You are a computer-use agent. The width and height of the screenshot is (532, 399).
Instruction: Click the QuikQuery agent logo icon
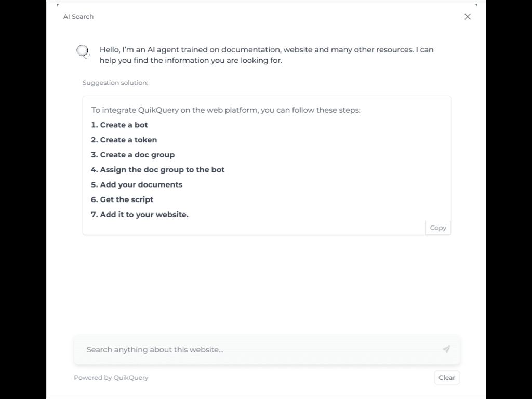point(83,52)
